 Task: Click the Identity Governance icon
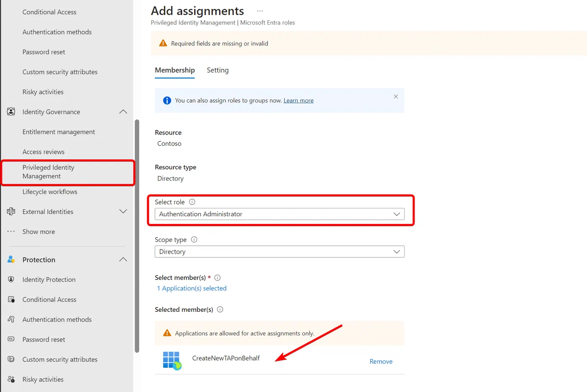pos(11,112)
